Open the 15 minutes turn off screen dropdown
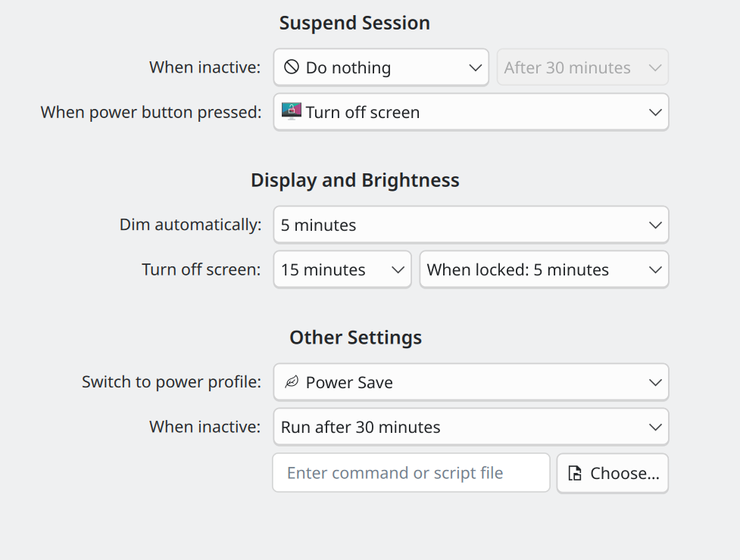The width and height of the screenshot is (740, 560). [342, 270]
